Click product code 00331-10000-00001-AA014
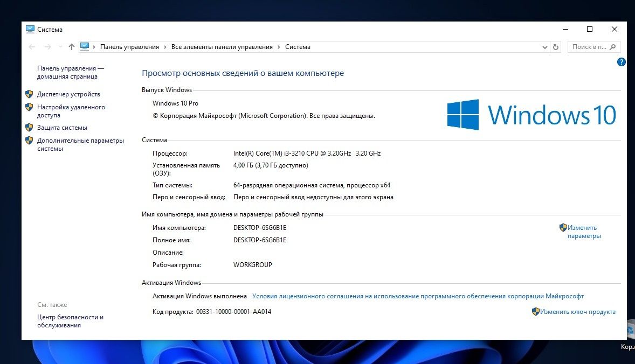The width and height of the screenshot is (635, 364). pyautogui.click(x=233, y=312)
